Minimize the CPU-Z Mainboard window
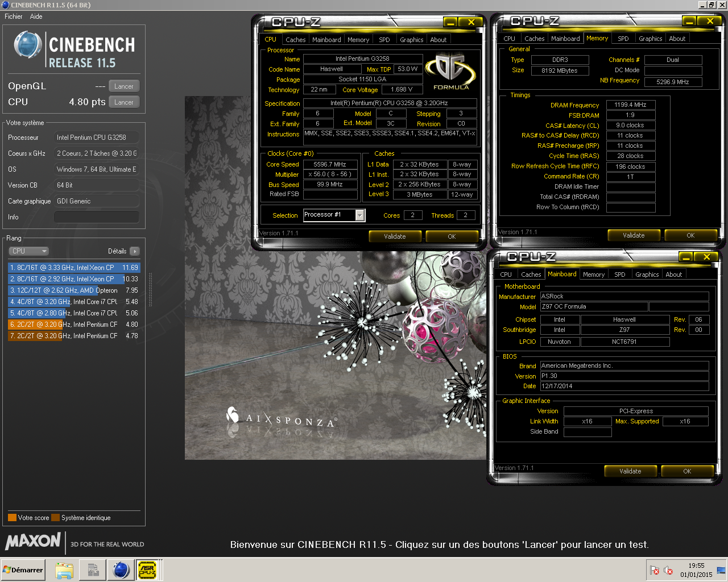Viewport: 728px width, 582px height. pyautogui.click(x=686, y=257)
